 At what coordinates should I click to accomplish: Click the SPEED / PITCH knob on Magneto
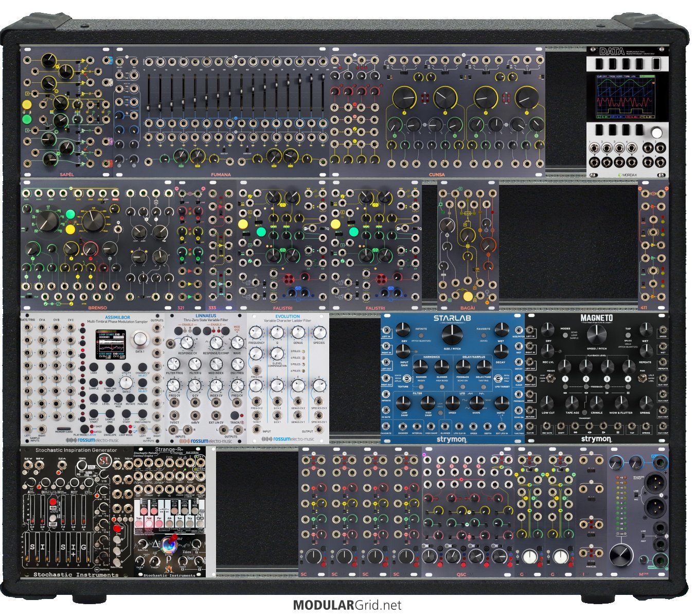[x=596, y=335]
